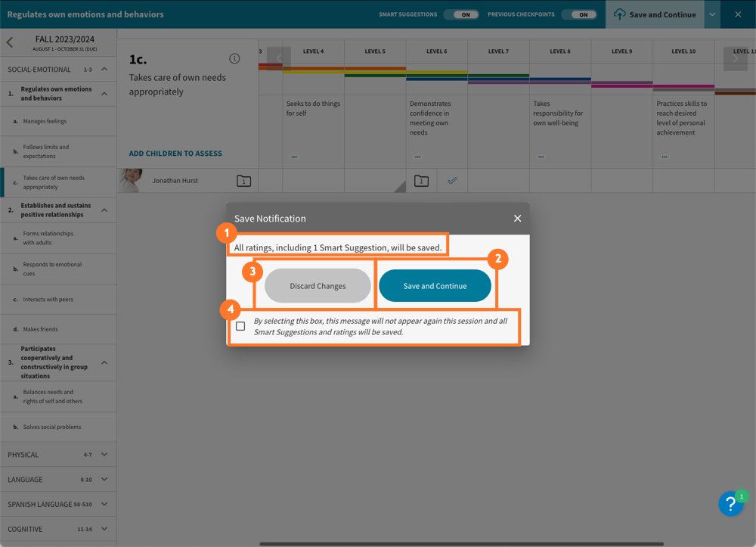
Task: Open the folder icon next to Jonathan Hurst
Action: click(243, 181)
